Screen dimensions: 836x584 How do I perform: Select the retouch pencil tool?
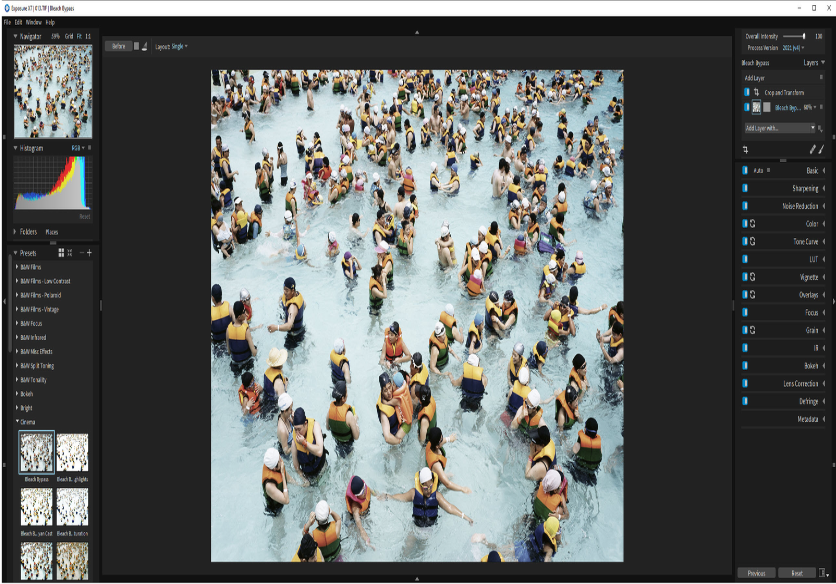pyautogui.click(x=813, y=149)
